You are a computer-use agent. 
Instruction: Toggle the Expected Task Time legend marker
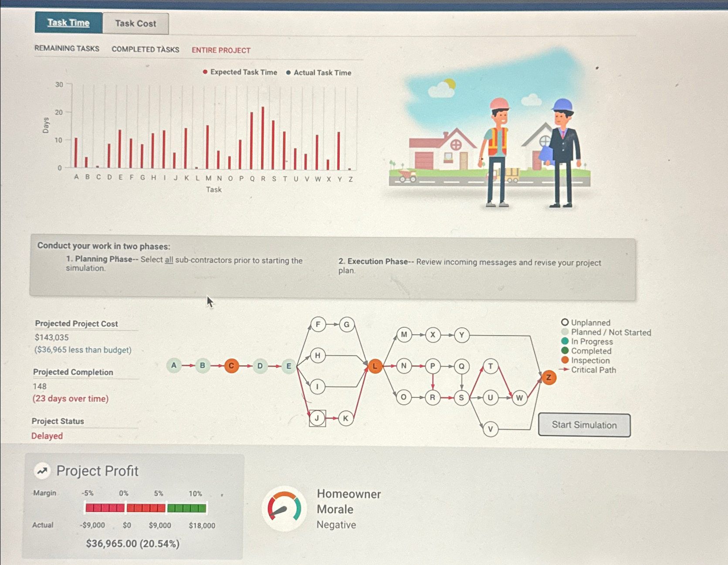click(x=204, y=73)
